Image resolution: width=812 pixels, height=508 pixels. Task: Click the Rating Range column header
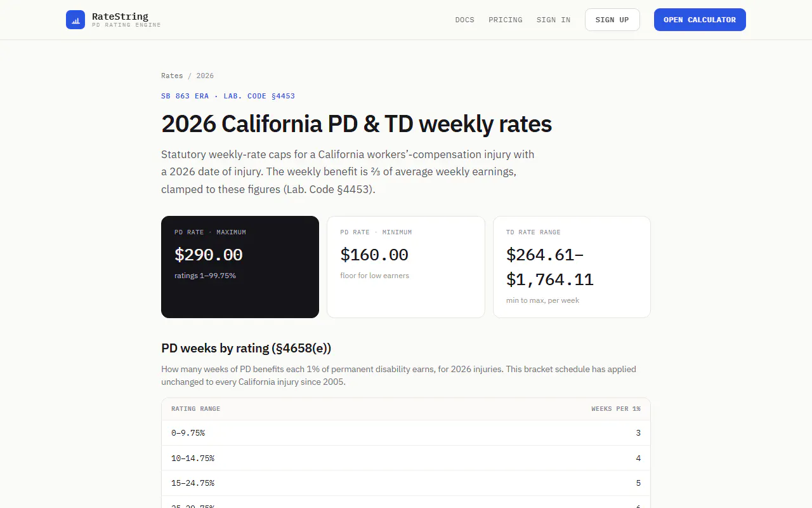[x=195, y=409]
